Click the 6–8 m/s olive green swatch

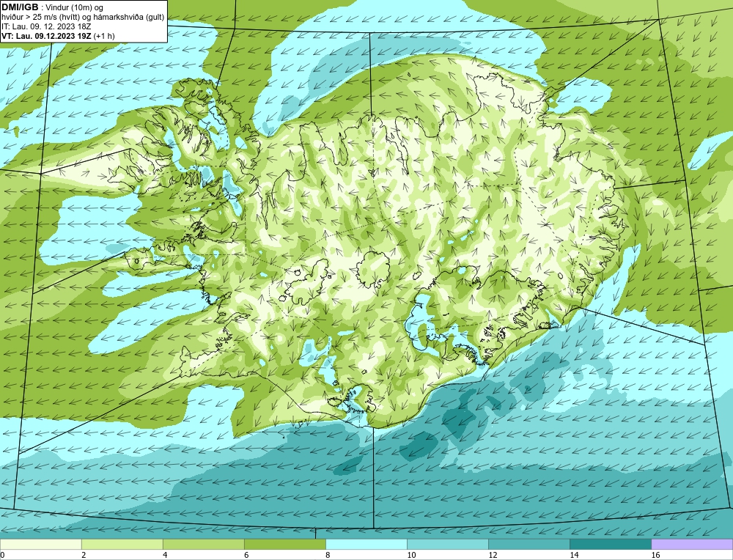(x=284, y=544)
